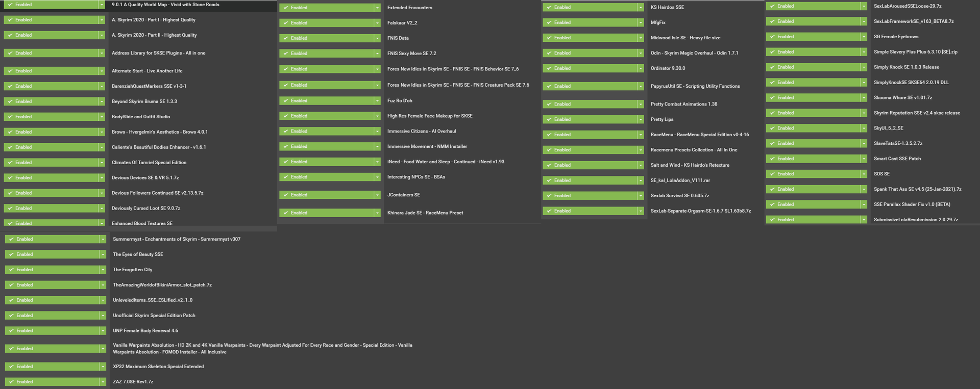Toggle Enabled button for KS Hairdos SE
Viewport: 980px width, 389px height.
(590, 7)
